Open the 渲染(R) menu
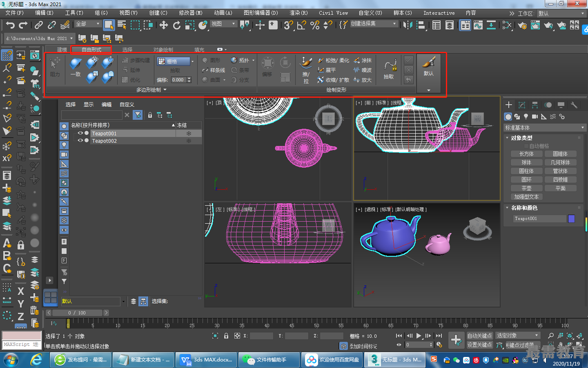 (x=298, y=13)
